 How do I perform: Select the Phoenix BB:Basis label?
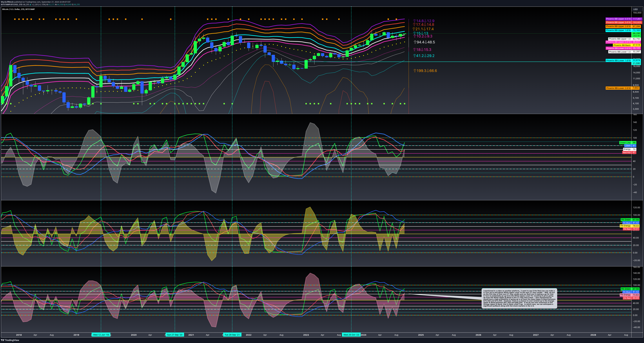(x=622, y=45)
